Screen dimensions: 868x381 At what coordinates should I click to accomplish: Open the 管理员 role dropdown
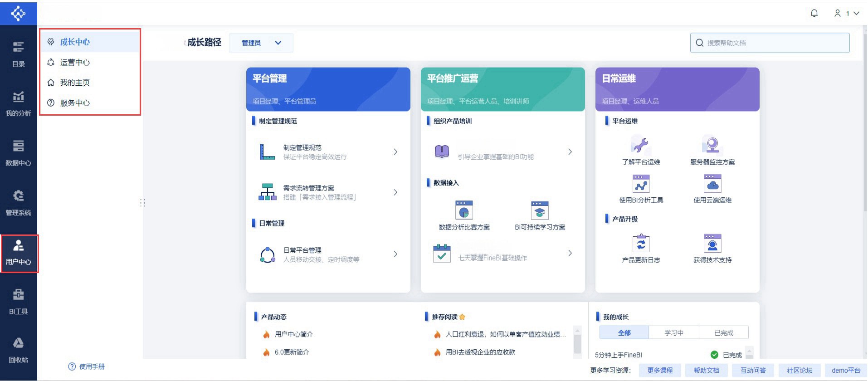point(261,43)
